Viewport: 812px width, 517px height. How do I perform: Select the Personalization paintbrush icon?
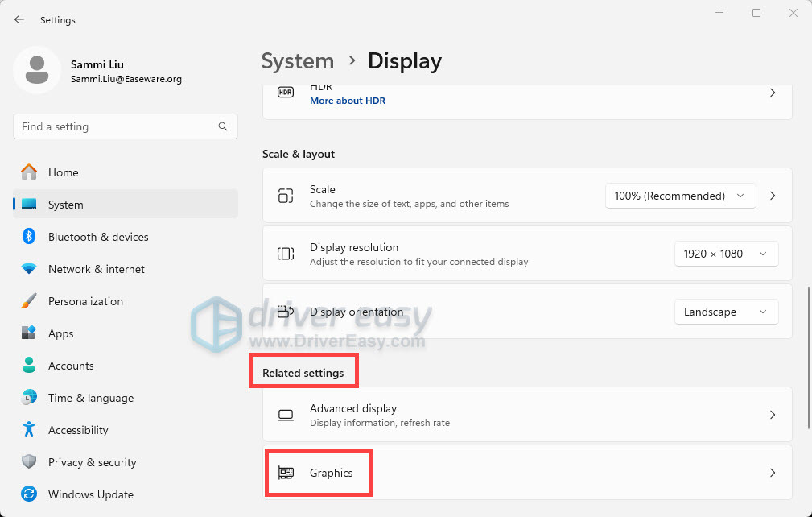point(29,301)
